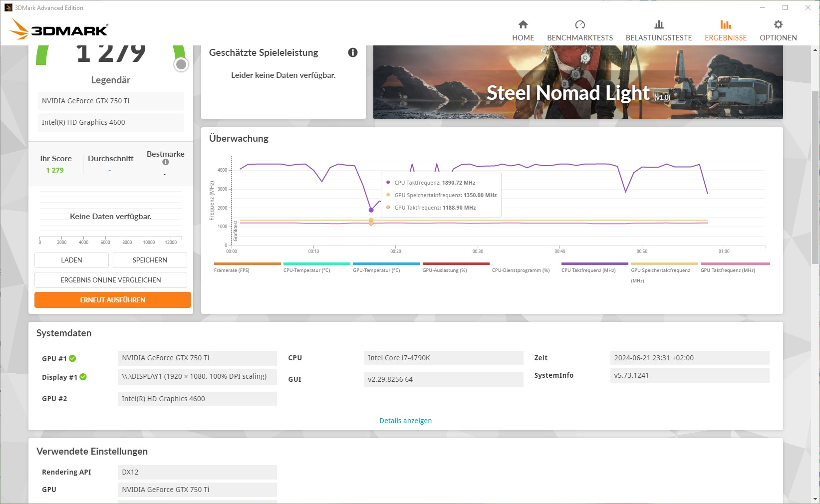This screenshot has height=504, width=820.
Task: Click ERGEBNIS ONLINE VERGLEICHEN button
Action: pyautogui.click(x=111, y=280)
